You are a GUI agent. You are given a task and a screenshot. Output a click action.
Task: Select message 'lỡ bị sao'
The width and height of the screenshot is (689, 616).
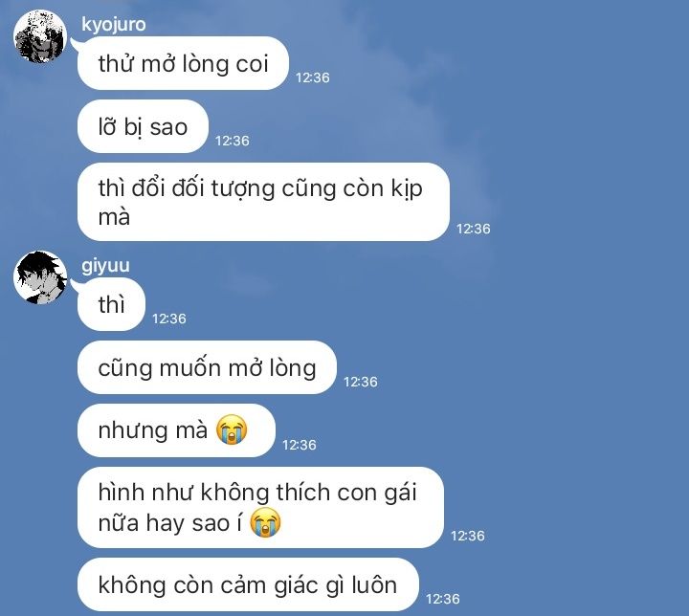click(x=143, y=126)
